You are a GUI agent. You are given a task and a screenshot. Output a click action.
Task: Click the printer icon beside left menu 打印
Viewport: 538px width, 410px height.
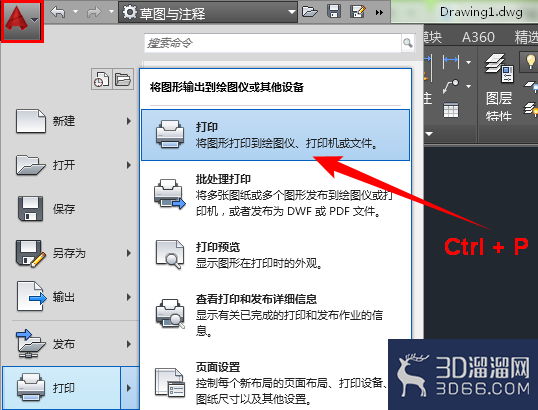[31, 388]
